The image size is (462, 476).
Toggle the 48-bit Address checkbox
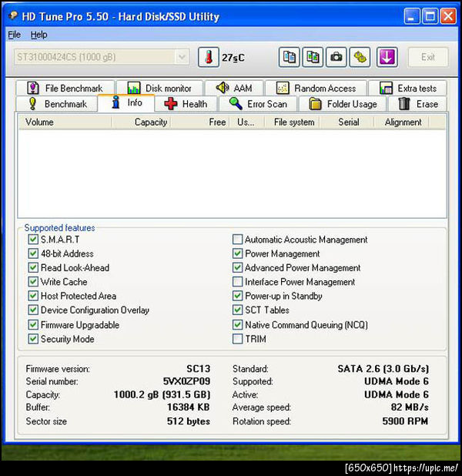[x=33, y=253]
